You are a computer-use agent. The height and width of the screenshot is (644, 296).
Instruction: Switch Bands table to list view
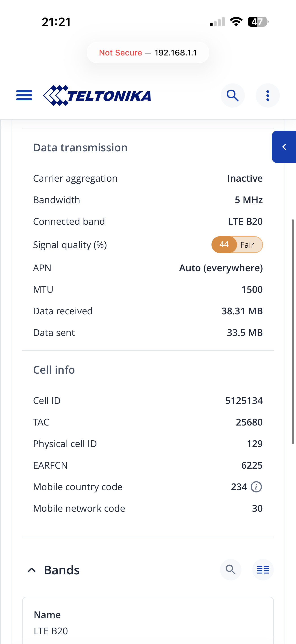(x=263, y=569)
